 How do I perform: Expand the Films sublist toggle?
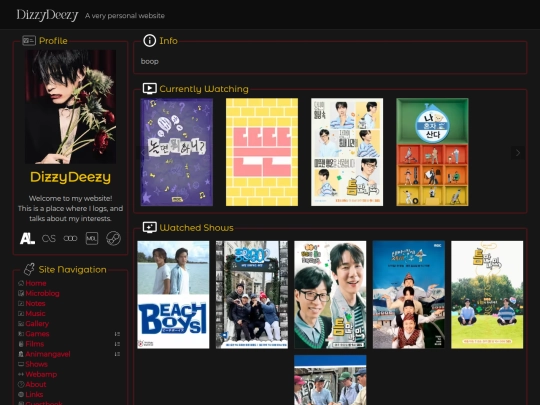coord(117,344)
